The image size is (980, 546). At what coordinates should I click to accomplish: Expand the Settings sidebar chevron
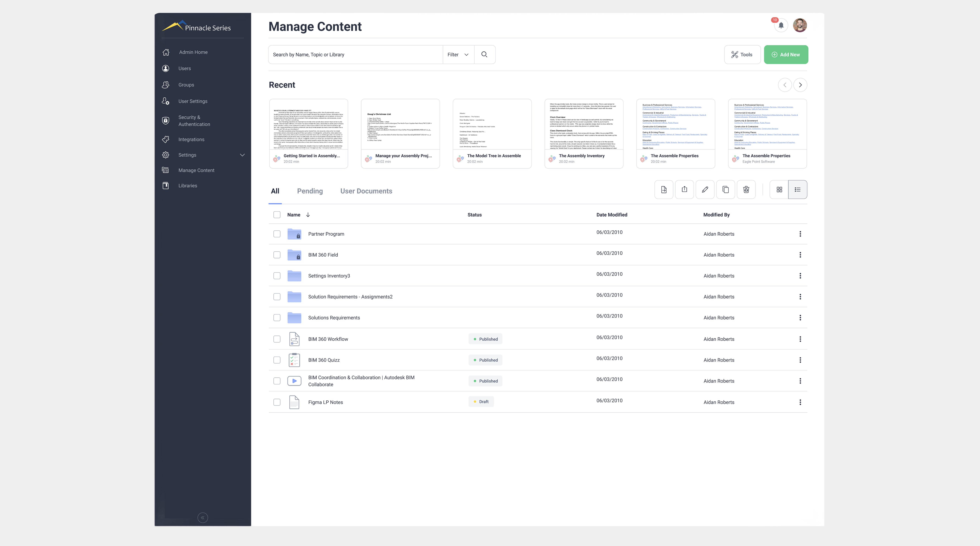tap(242, 155)
